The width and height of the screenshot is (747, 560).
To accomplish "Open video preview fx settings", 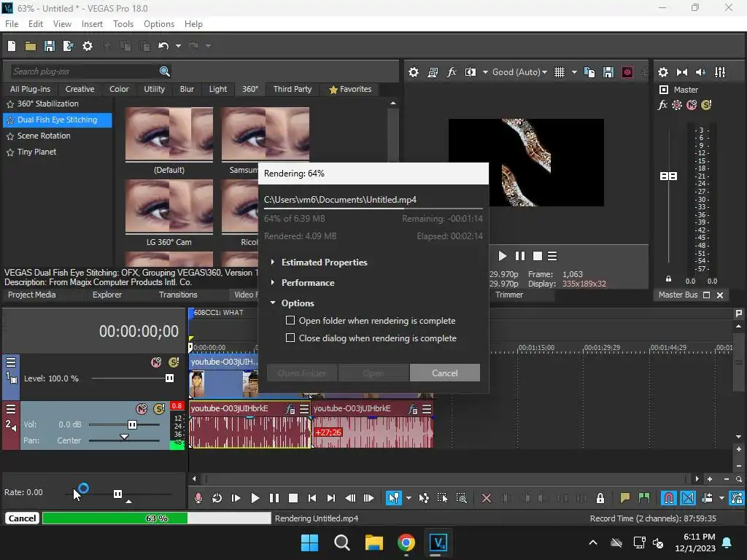I will (x=452, y=72).
